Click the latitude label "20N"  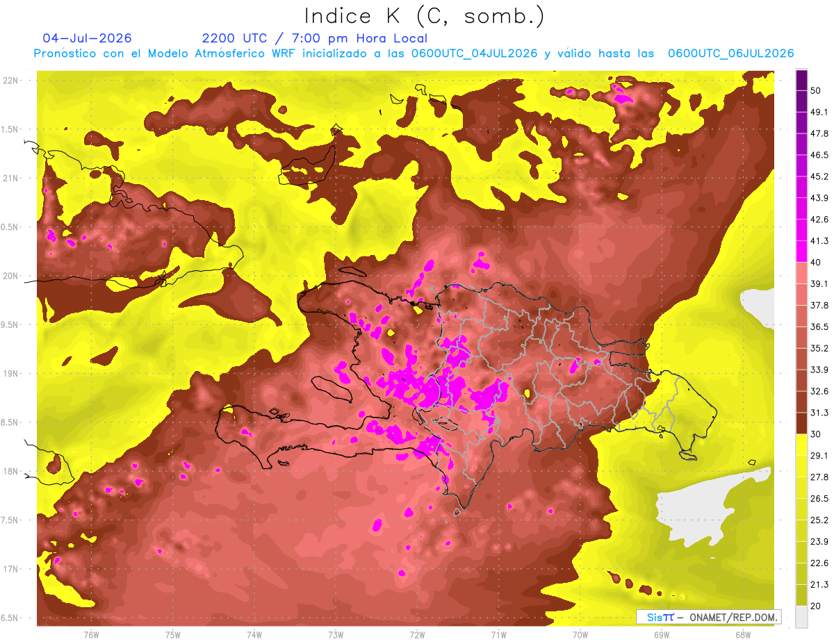(x=10, y=276)
